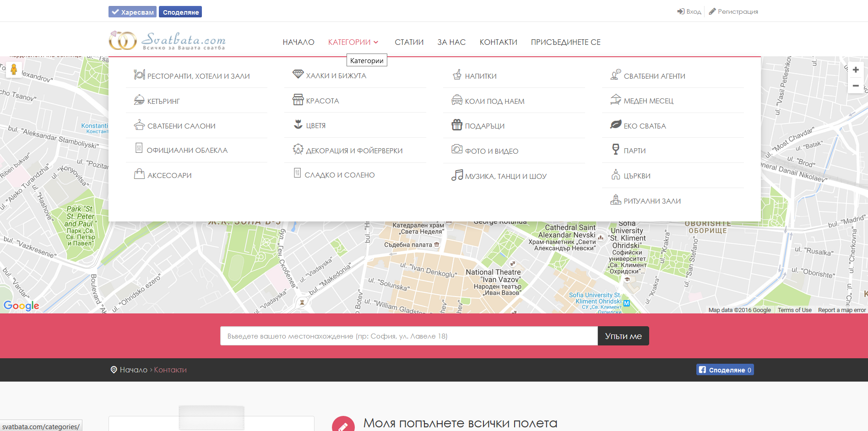Open the ПРИСЪЕДИНЕТЕ СЕ menu item
The width and height of the screenshot is (868, 431).
565,42
